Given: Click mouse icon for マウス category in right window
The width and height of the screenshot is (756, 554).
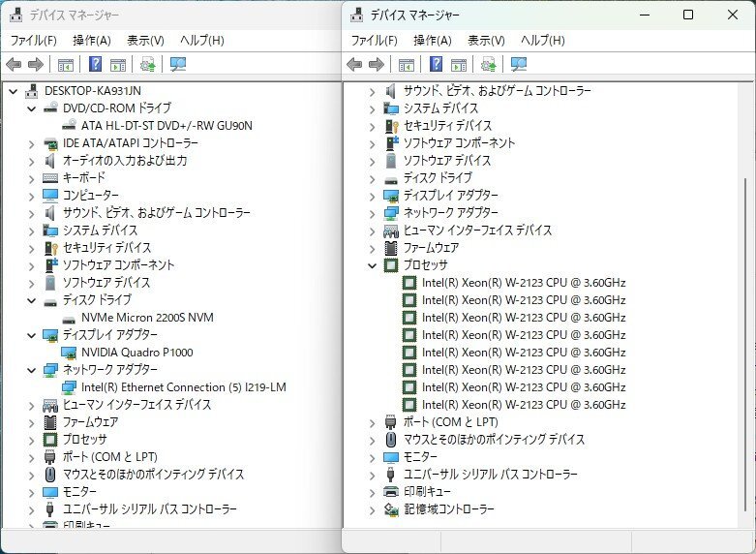Looking at the screenshot, I should click(x=391, y=440).
